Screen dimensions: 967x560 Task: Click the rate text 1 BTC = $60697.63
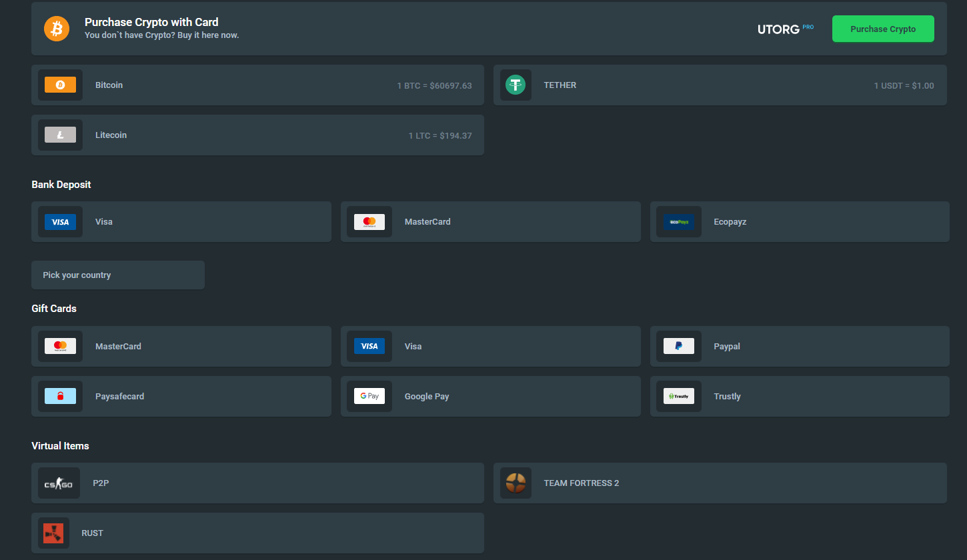(x=434, y=85)
